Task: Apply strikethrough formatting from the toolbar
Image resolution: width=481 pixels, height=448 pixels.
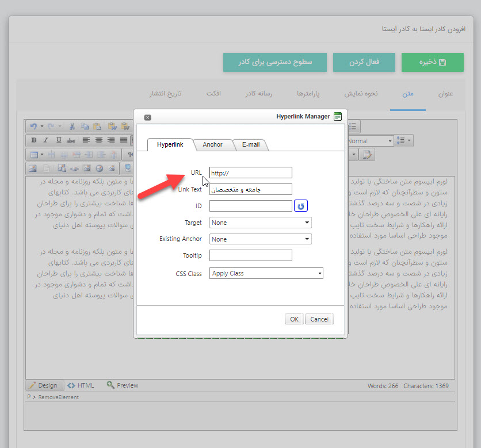Action: coord(71,139)
